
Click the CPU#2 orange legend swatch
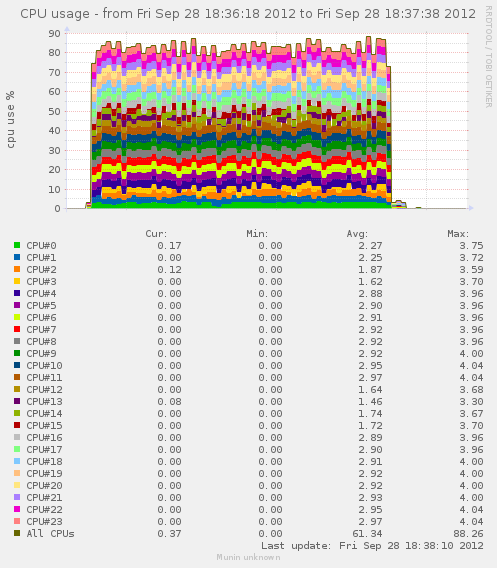pyautogui.click(x=17, y=270)
